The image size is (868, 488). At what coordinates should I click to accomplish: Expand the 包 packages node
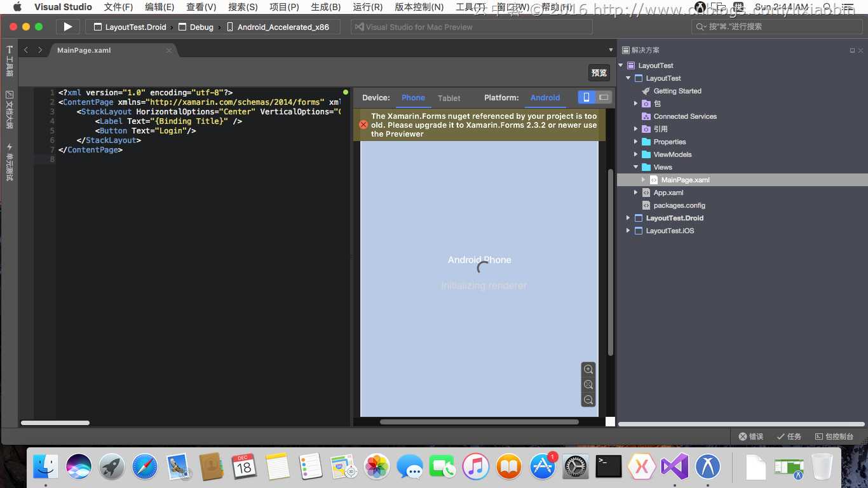click(x=635, y=104)
